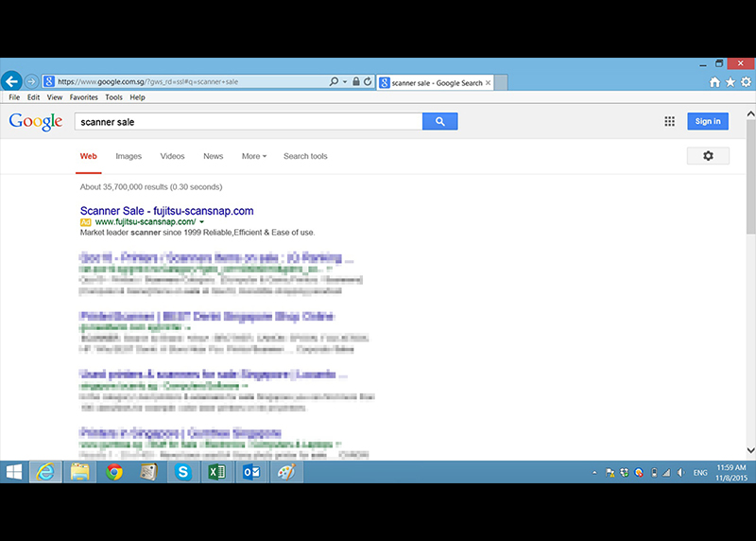Click the Internet Explorer Home icon
Image resolution: width=756 pixels, height=541 pixels.
(715, 82)
